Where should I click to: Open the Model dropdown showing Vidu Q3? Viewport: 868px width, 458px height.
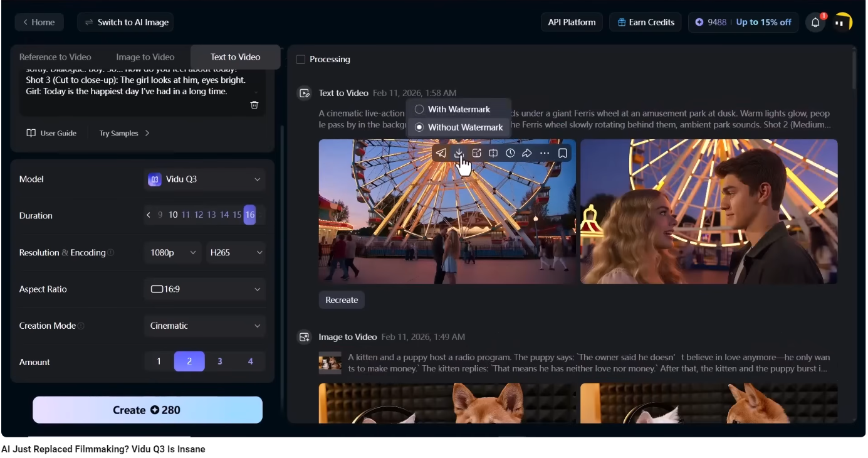click(204, 179)
